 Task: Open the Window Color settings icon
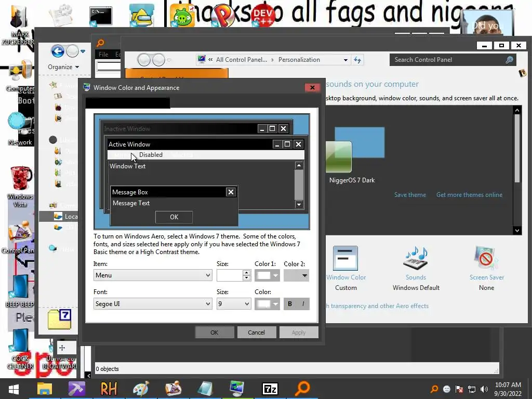coord(345,259)
